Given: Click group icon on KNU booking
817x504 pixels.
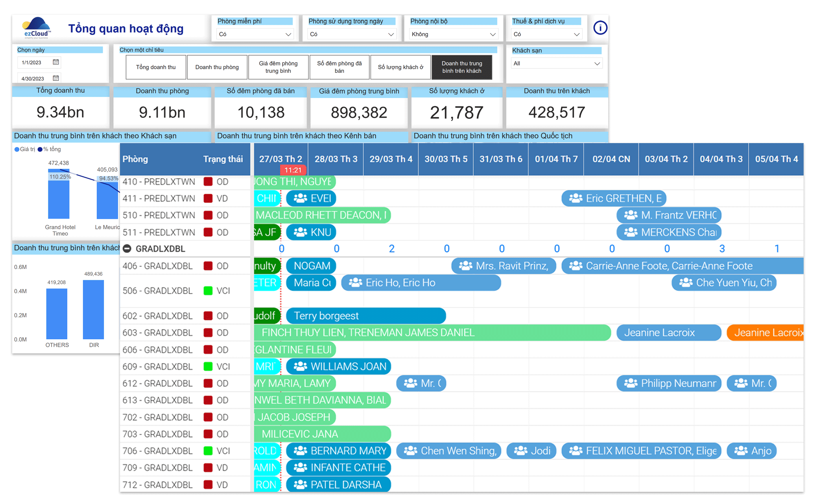Looking at the screenshot, I should (300, 232).
